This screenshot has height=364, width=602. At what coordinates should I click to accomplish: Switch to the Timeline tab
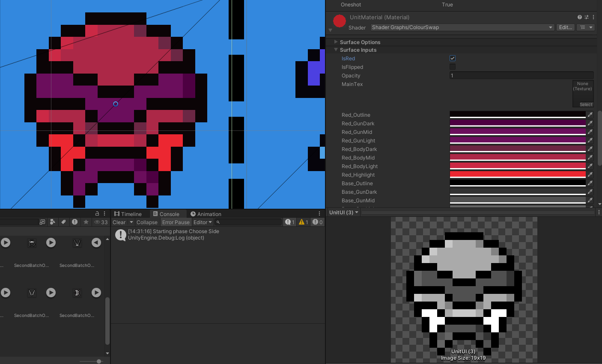128,214
